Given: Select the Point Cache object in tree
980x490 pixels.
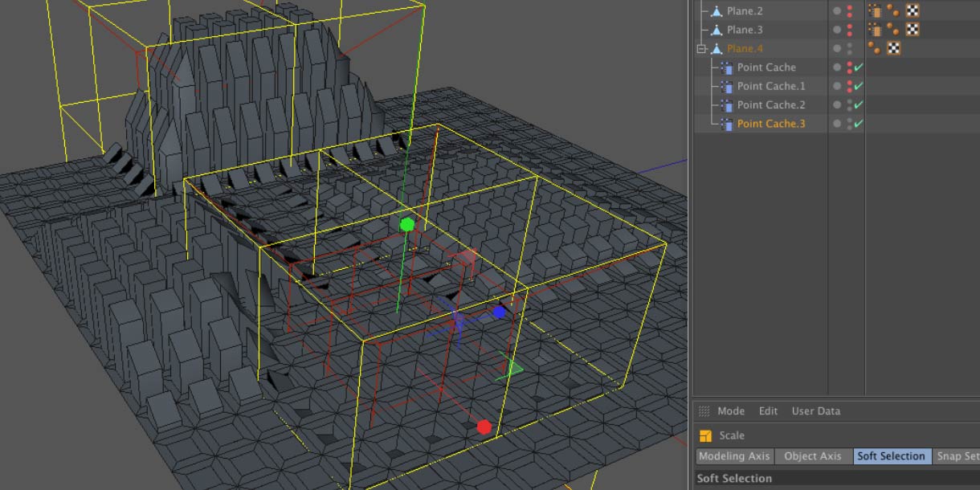Looking at the screenshot, I should click(x=766, y=67).
